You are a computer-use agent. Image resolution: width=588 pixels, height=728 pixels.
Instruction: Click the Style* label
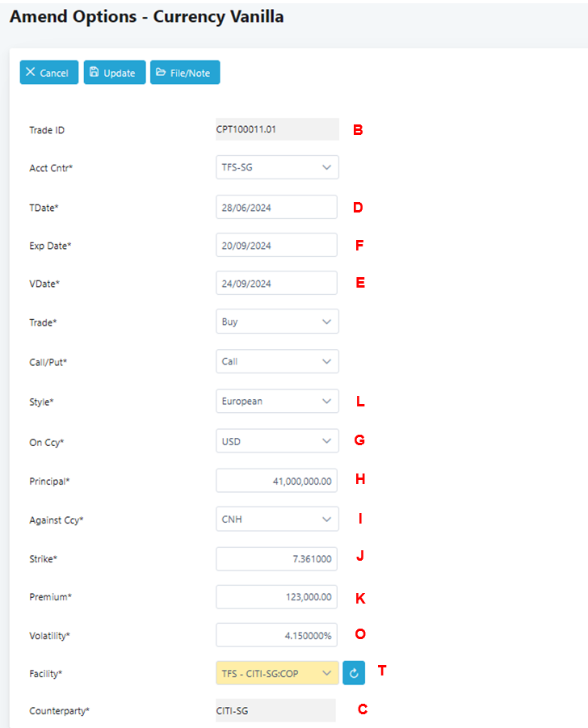[41, 402]
